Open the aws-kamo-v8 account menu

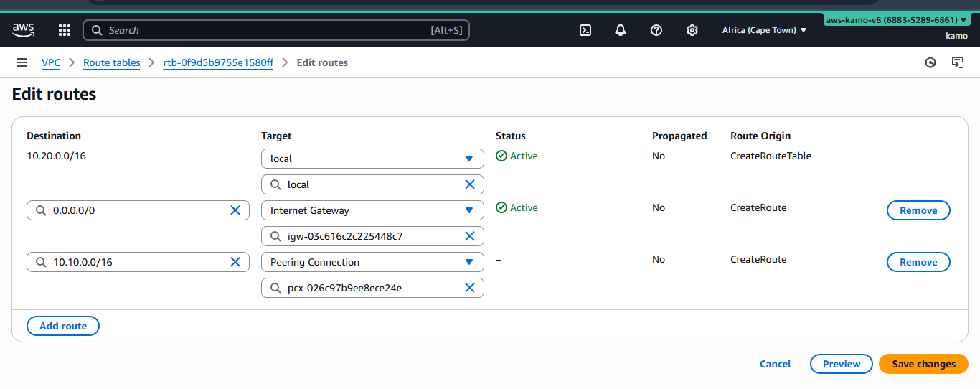[896, 20]
